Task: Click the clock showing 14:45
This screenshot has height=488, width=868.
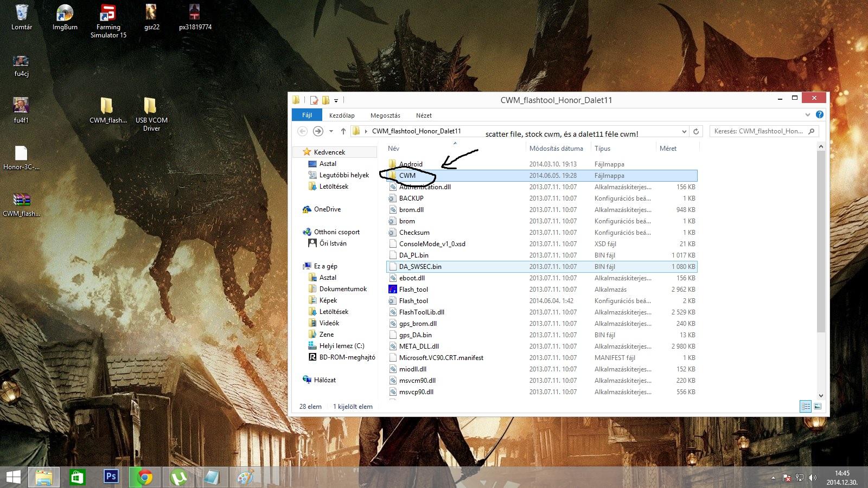Action: [x=842, y=473]
